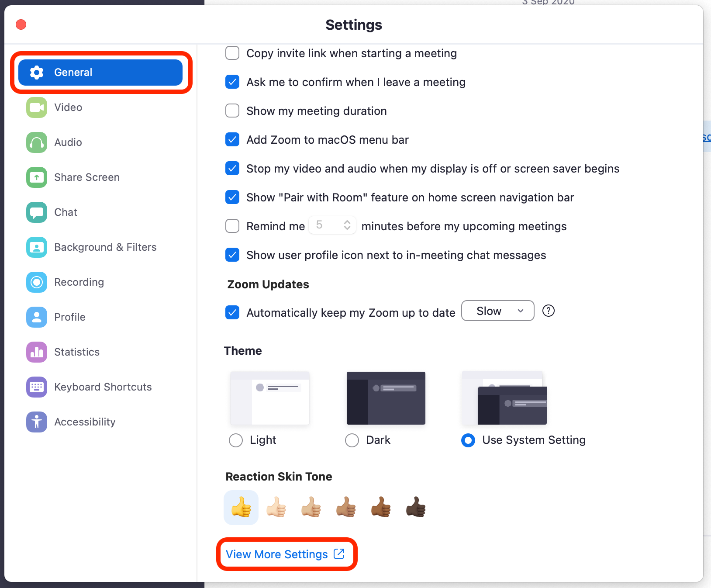Screen dimensions: 711x588
Task: Close the Settings window with red button
Action: pyautogui.click(x=21, y=24)
